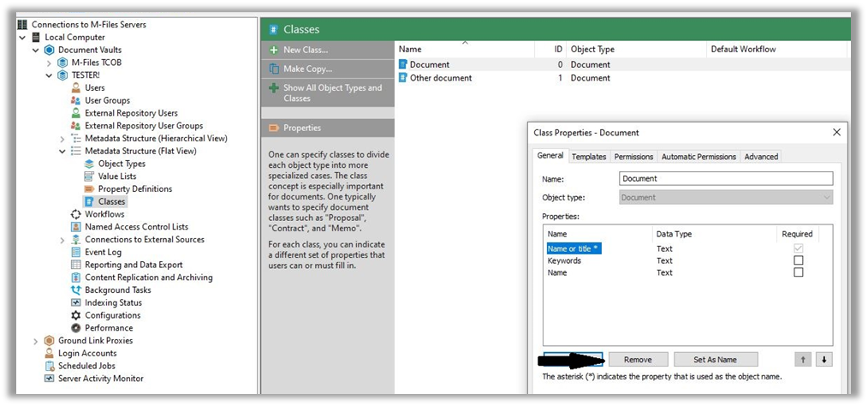Click Make Copy... in the task pane
This screenshot has height=406, width=868.
pos(328,69)
